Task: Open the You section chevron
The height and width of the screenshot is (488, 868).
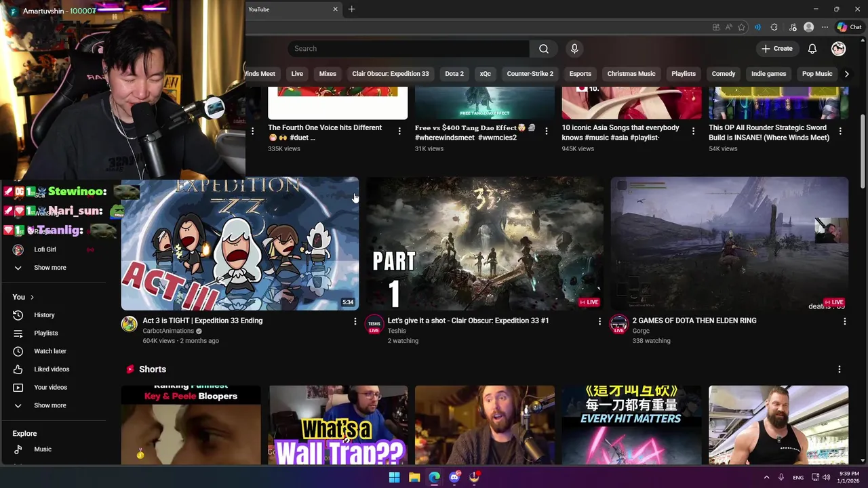Action: [32, 298]
